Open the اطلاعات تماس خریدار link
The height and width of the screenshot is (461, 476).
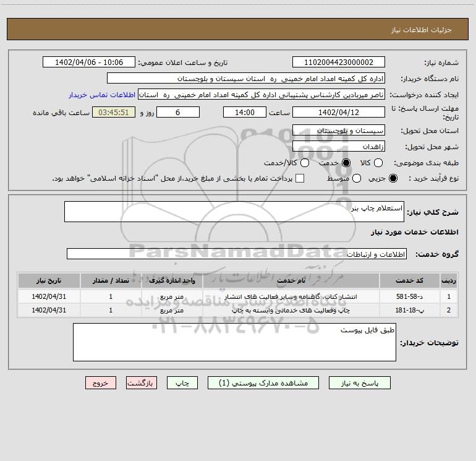click(x=102, y=95)
